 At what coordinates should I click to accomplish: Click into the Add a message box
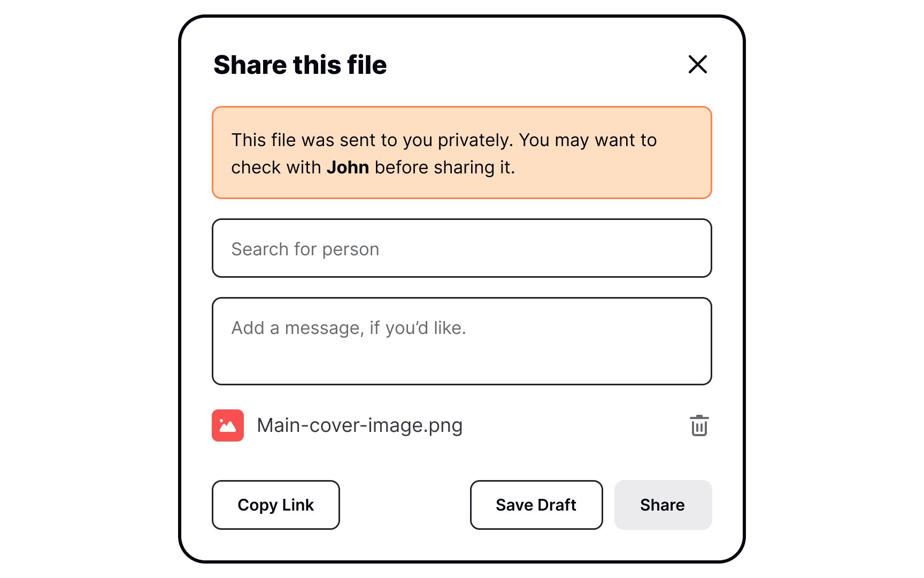(x=462, y=341)
